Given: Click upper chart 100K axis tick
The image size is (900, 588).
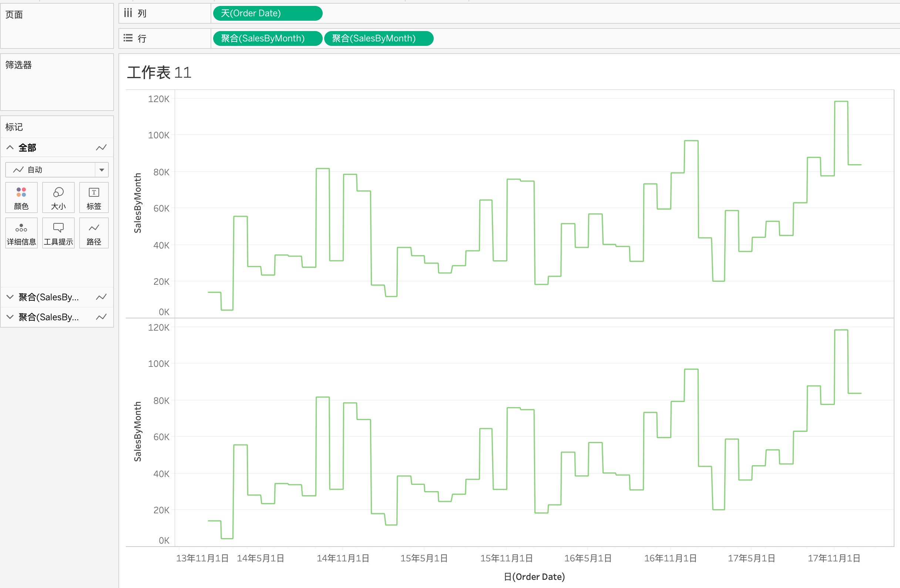Looking at the screenshot, I should (x=158, y=135).
